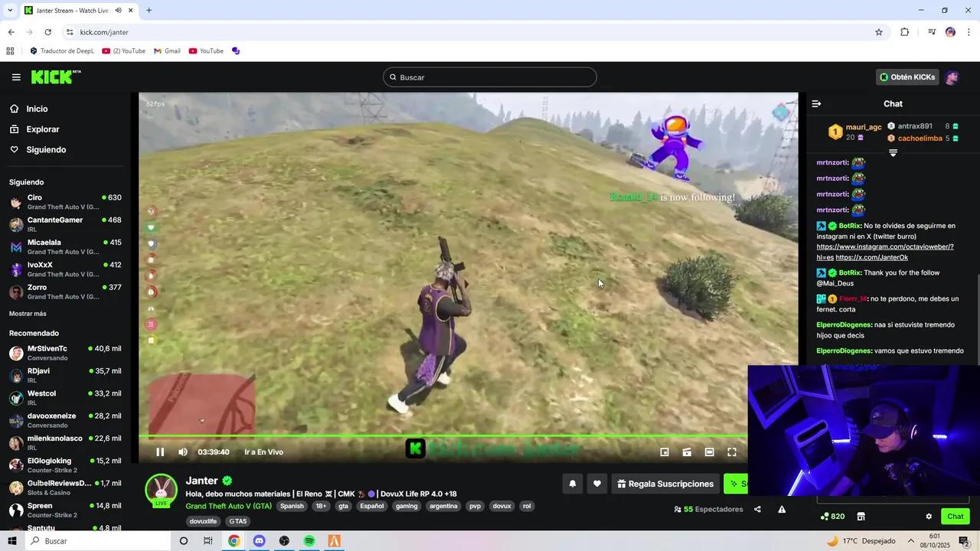This screenshot has height=551, width=980.
Task: Open the Grand Theft Auto V (GTA) category link
Action: coord(228,506)
